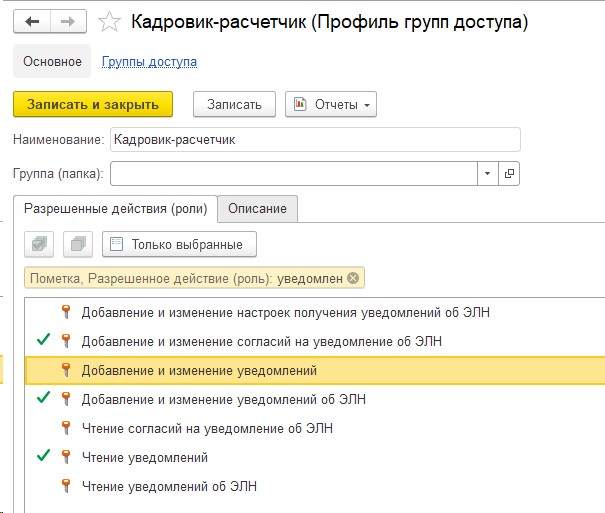The image size is (605, 513).
Task: Add to favorites with the star icon
Action: (x=109, y=22)
